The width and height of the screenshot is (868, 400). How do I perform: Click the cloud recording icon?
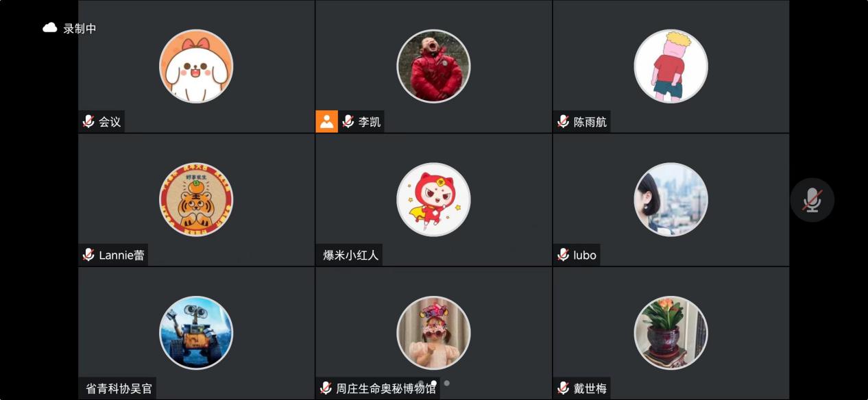50,28
